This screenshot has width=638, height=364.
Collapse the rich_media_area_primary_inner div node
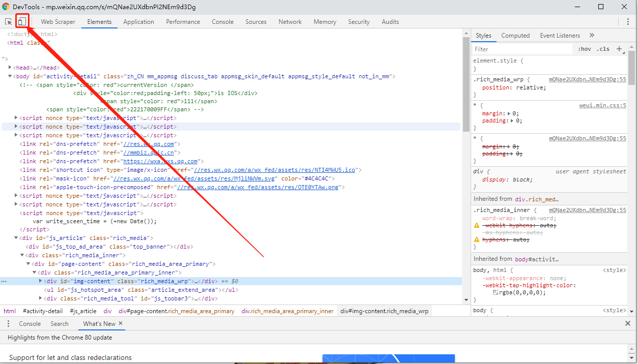pyautogui.click(x=35, y=272)
